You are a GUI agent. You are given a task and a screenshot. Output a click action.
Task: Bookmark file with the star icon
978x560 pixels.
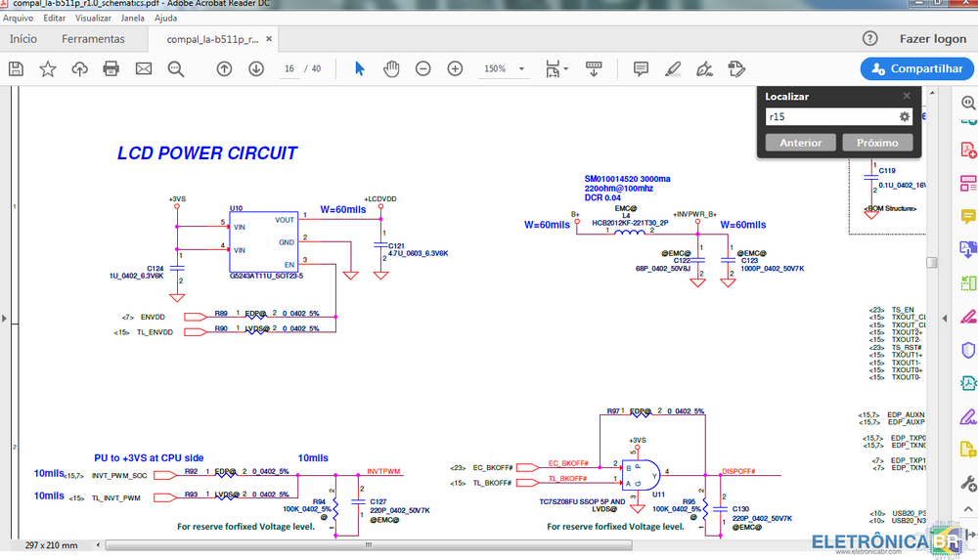[x=47, y=69]
